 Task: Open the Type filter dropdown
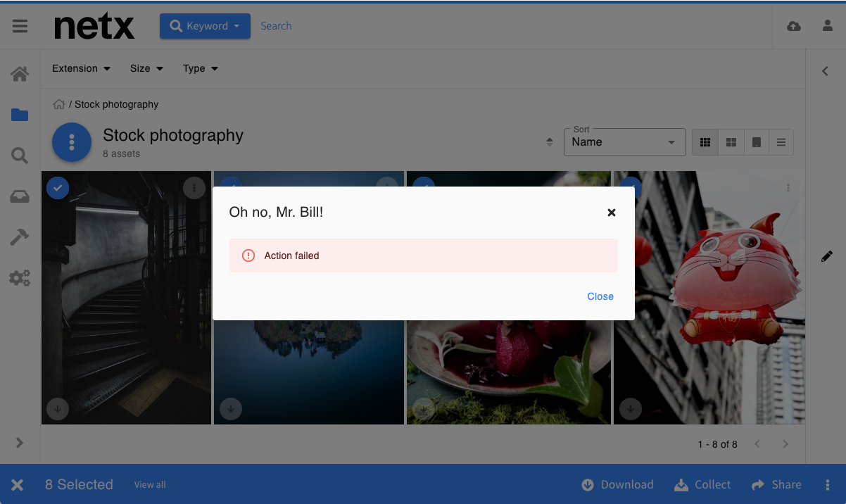tap(201, 68)
